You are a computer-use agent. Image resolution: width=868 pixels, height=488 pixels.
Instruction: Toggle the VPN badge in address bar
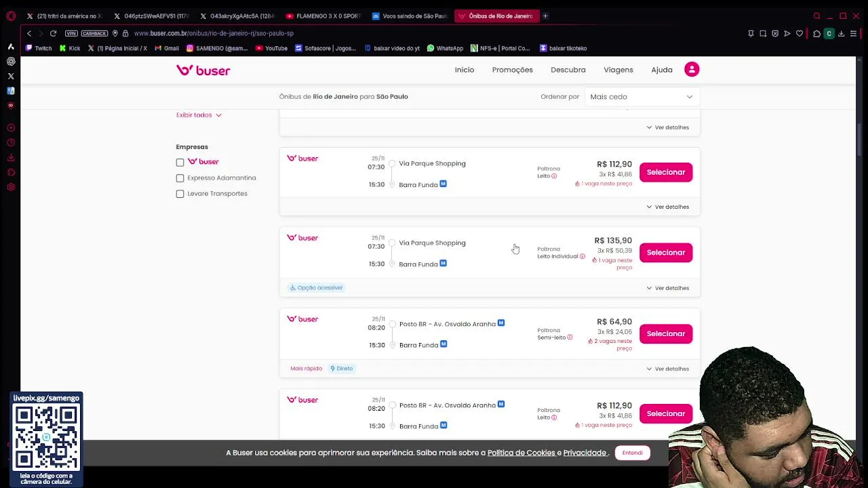(71, 33)
